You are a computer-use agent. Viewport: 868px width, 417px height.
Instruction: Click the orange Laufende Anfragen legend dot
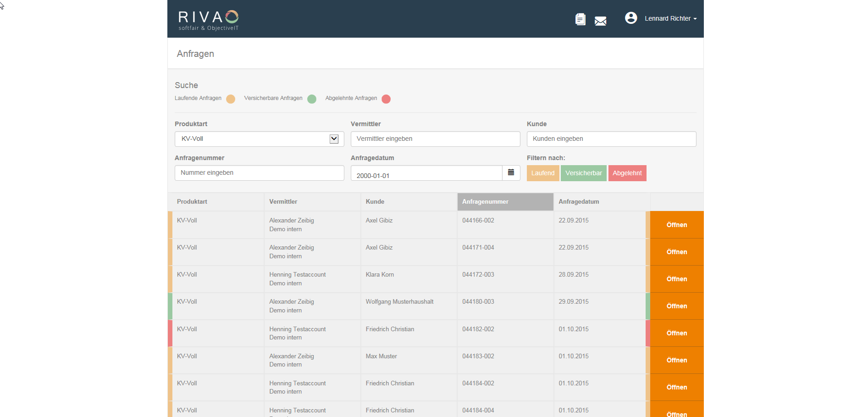(231, 99)
